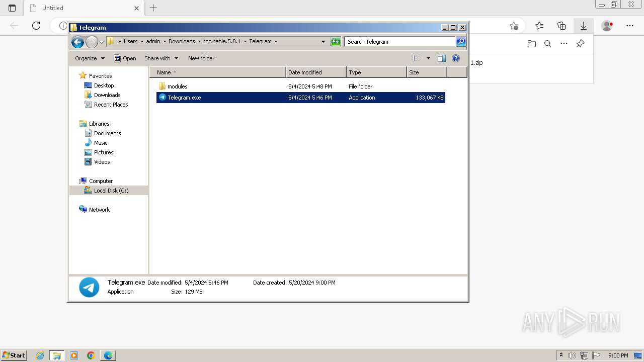644x362 pixels.
Task: Open Edge Collections
Action: (x=561, y=26)
